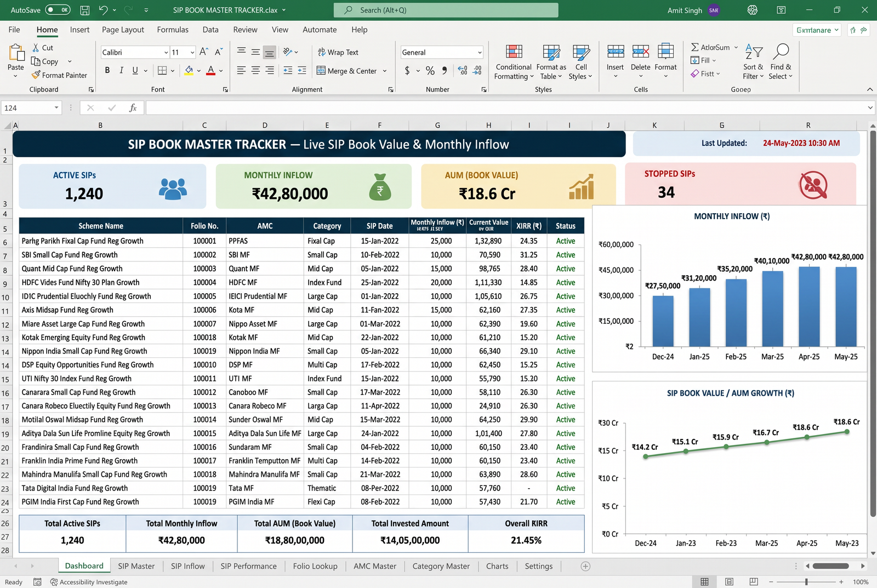Switch to SIP Performance sheet tab
The width and height of the screenshot is (877, 588).
click(x=248, y=566)
